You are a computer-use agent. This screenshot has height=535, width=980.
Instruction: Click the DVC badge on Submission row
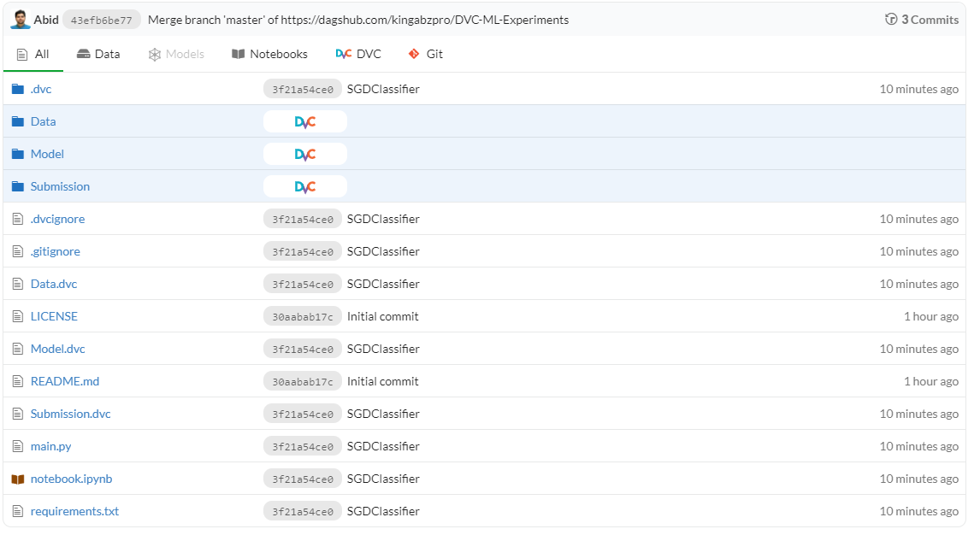point(305,187)
